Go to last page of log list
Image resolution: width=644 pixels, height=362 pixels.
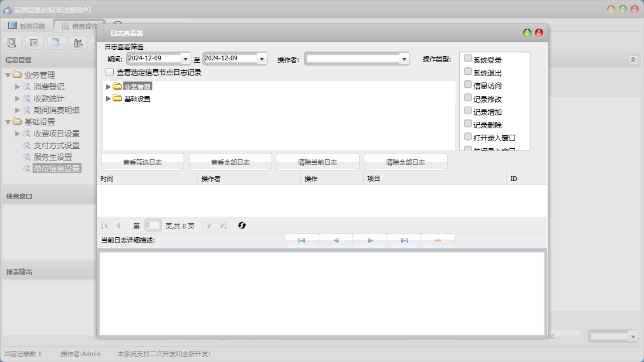coord(223,226)
